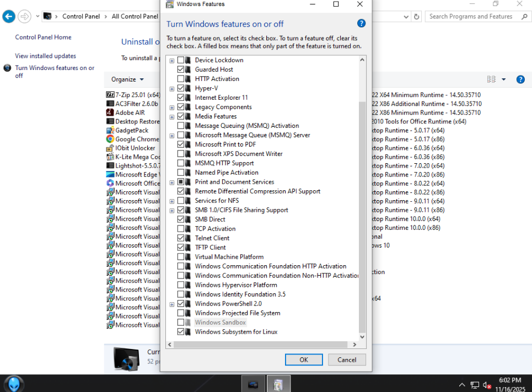The height and width of the screenshot is (392, 532).
Task: Click the network tray icon
Action: tap(474, 385)
